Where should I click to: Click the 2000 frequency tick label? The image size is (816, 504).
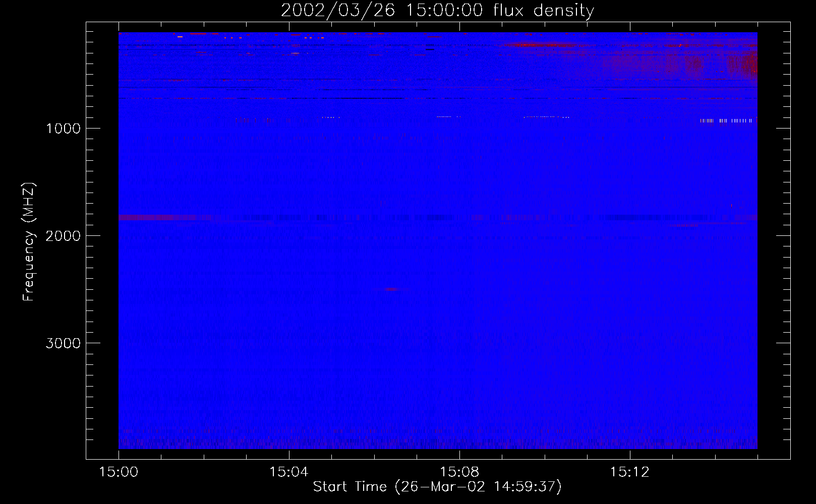pyautogui.click(x=63, y=236)
